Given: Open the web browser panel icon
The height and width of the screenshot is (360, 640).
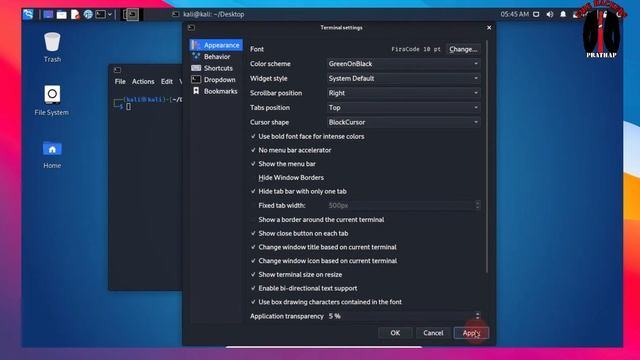Looking at the screenshot, I should (x=88, y=15).
